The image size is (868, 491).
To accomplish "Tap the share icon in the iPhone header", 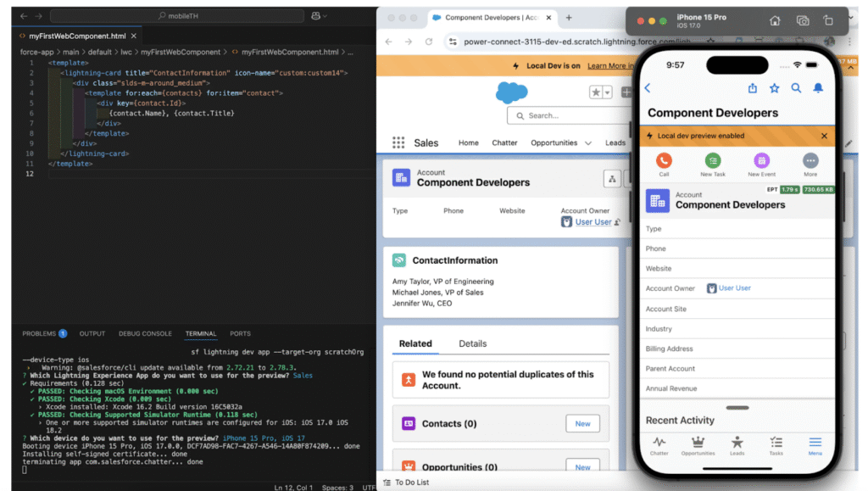I will (753, 88).
